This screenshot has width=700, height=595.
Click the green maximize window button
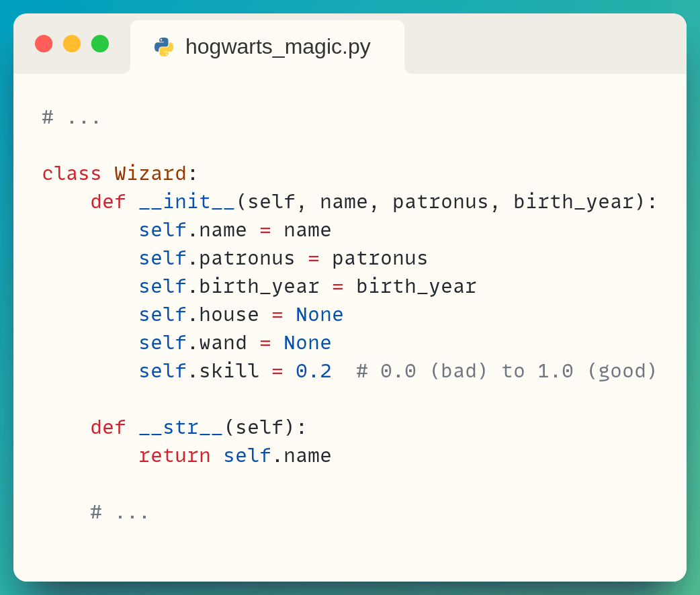click(100, 44)
